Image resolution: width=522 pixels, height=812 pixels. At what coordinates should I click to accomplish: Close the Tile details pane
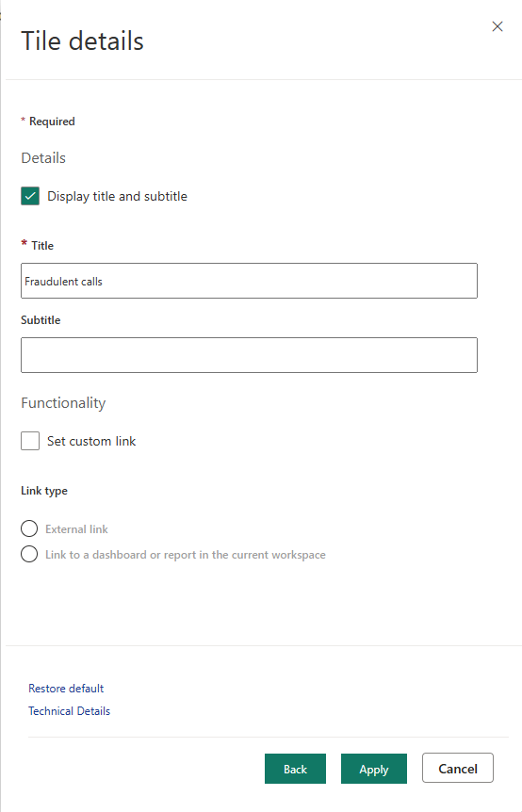coord(498,26)
